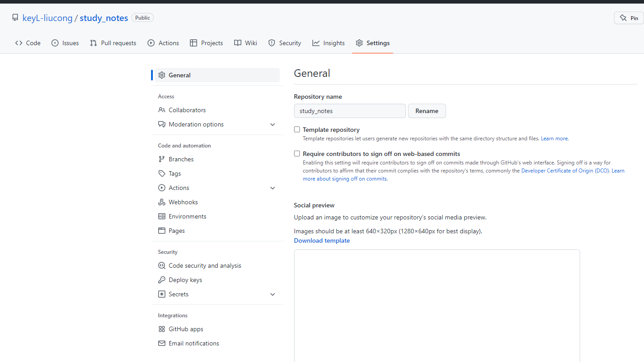Viewport: 644px width, 362px height.
Task: Open Environments settings label
Action: (188, 216)
